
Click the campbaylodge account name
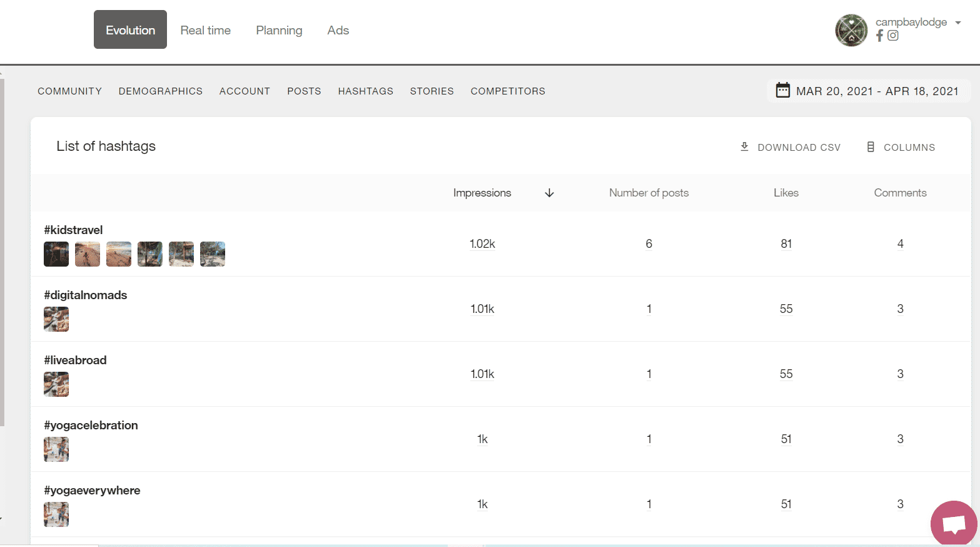pos(911,22)
